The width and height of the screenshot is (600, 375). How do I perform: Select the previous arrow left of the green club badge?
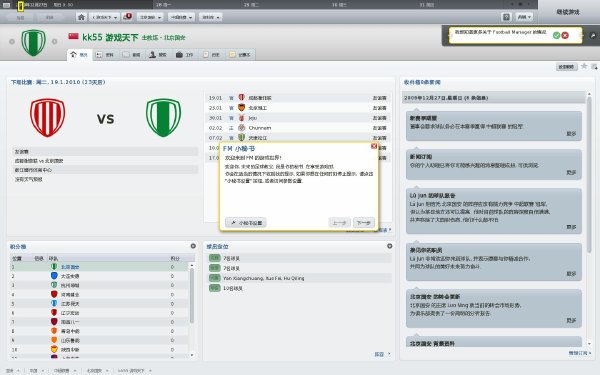pyautogui.click(x=12, y=41)
